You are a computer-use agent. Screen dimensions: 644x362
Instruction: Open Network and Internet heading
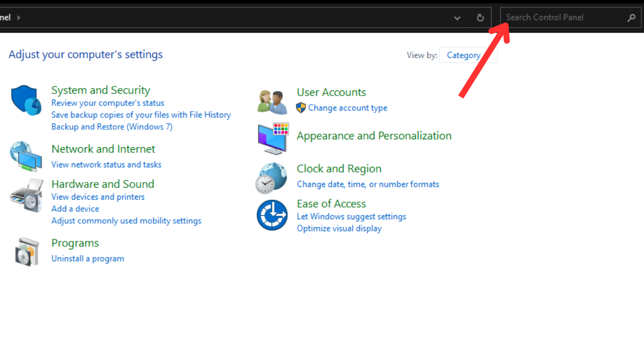point(103,149)
